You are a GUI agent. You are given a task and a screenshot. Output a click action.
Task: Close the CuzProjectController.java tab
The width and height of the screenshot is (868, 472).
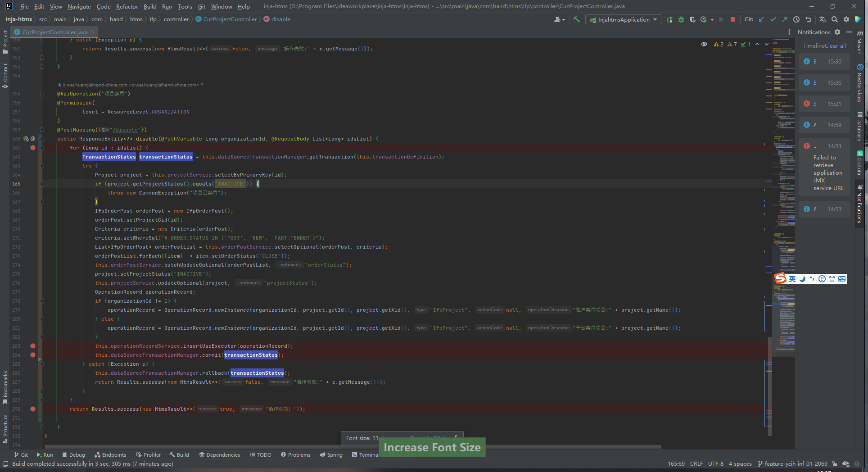point(93,32)
